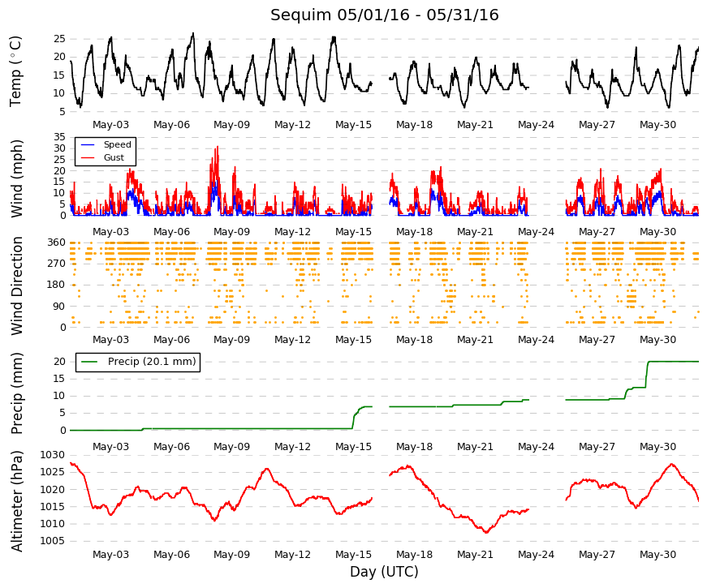707x588 pixels.
Task: Click the chart title Sequim 05/01/16 - 05/31/16
Action: [384, 15]
